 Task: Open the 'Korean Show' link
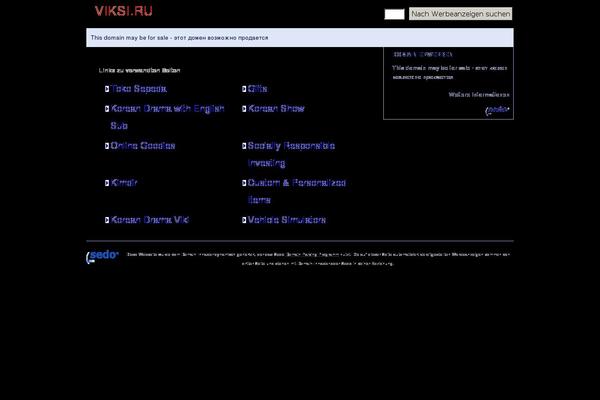276,108
